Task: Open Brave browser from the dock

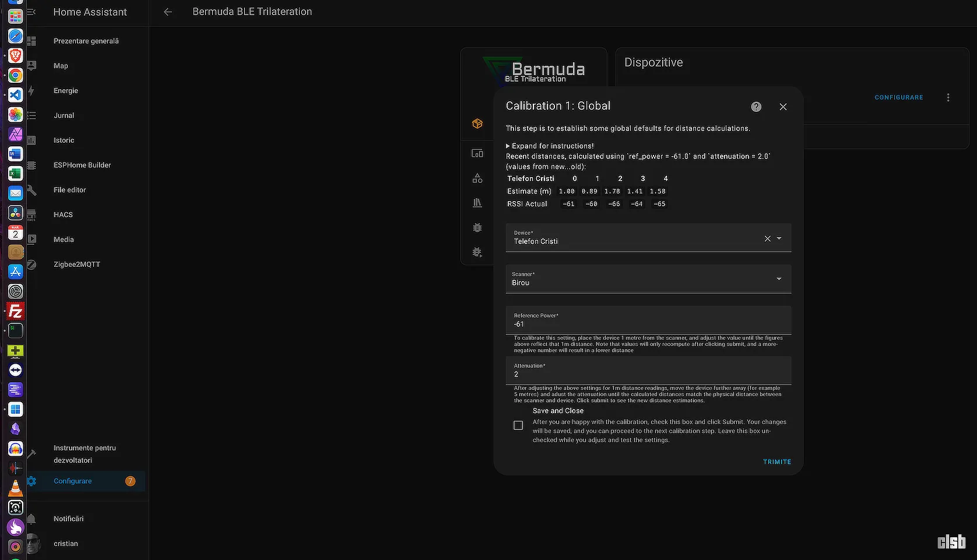Action: [x=16, y=56]
